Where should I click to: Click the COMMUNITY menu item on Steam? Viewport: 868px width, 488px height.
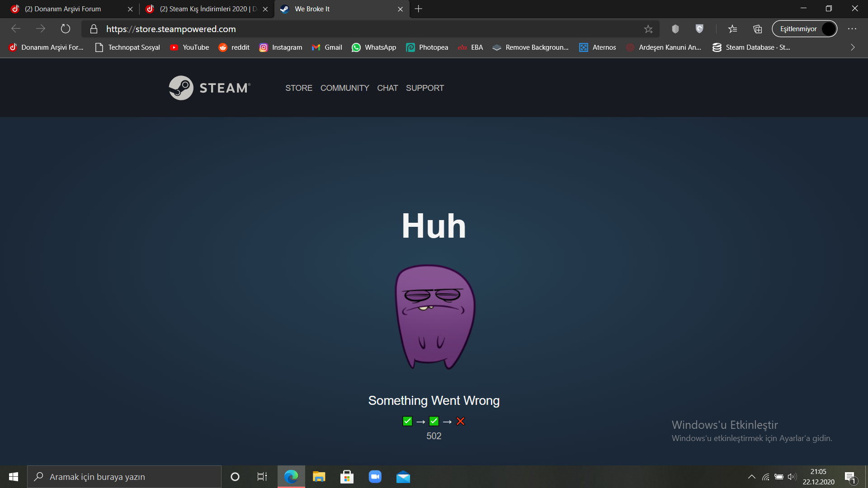pos(344,88)
